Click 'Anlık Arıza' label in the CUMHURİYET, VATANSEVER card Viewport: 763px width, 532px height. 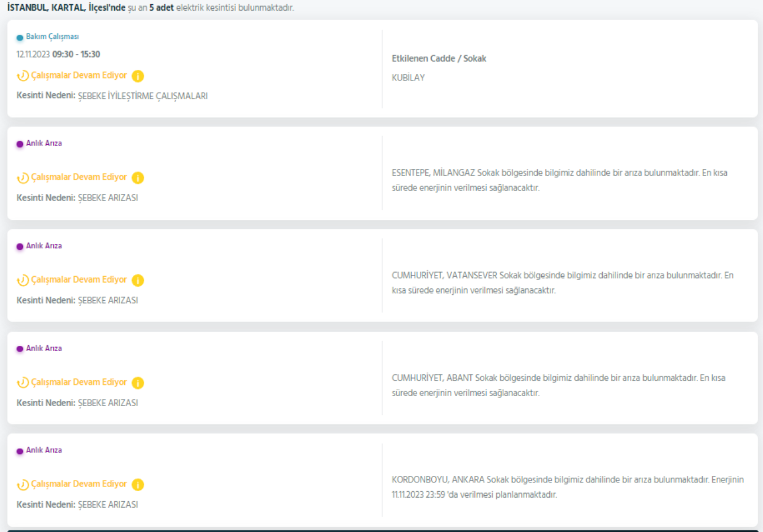coord(44,246)
